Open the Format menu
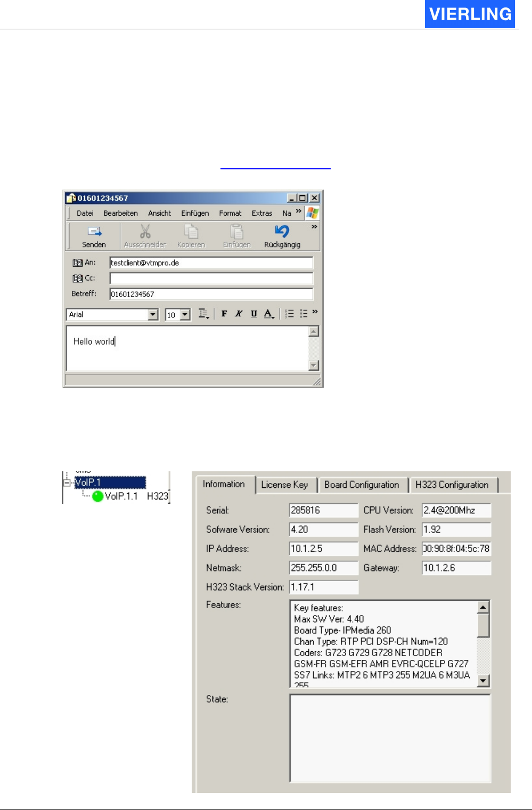532x810 pixels. click(230, 213)
